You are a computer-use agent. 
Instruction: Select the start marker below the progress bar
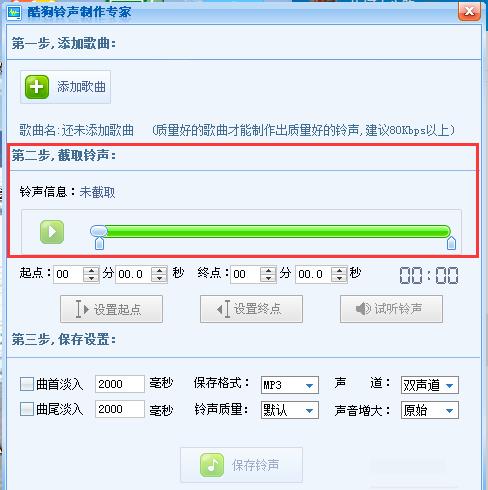99,243
